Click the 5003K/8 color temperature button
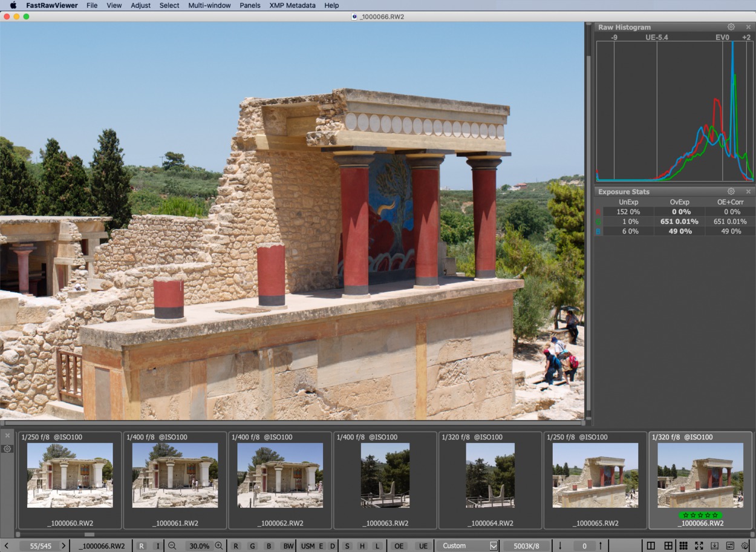Image resolution: width=756 pixels, height=552 pixels. [526, 546]
